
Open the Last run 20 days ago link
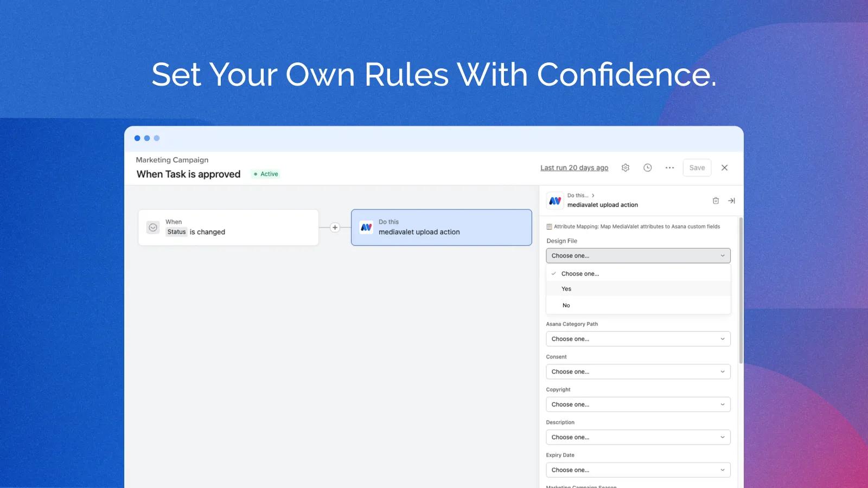[x=574, y=168]
